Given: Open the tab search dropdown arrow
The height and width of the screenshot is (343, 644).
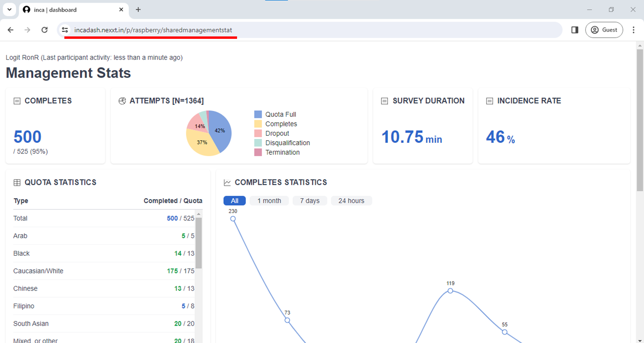Looking at the screenshot, I should click(9, 10).
